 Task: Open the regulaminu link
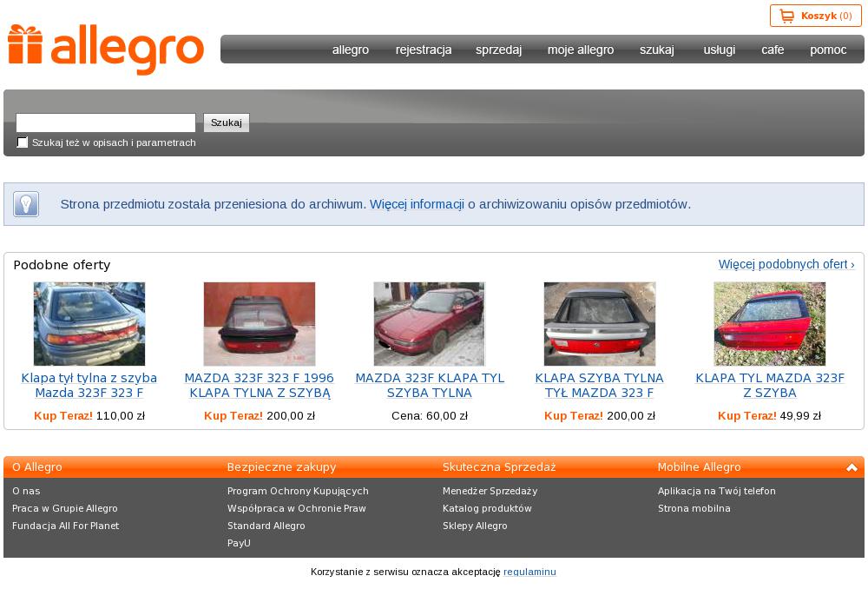(x=529, y=572)
